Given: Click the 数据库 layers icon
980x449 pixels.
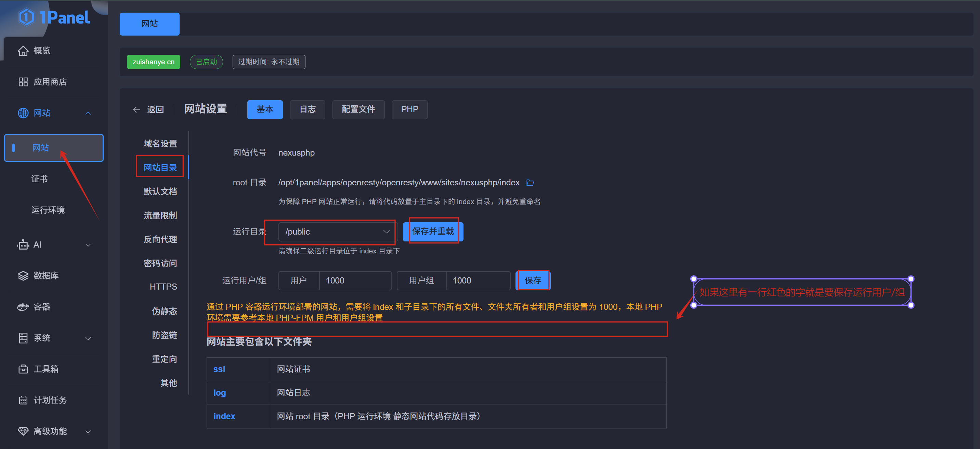Looking at the screenshot, I should pyautogui.click(x=23, y=276).
